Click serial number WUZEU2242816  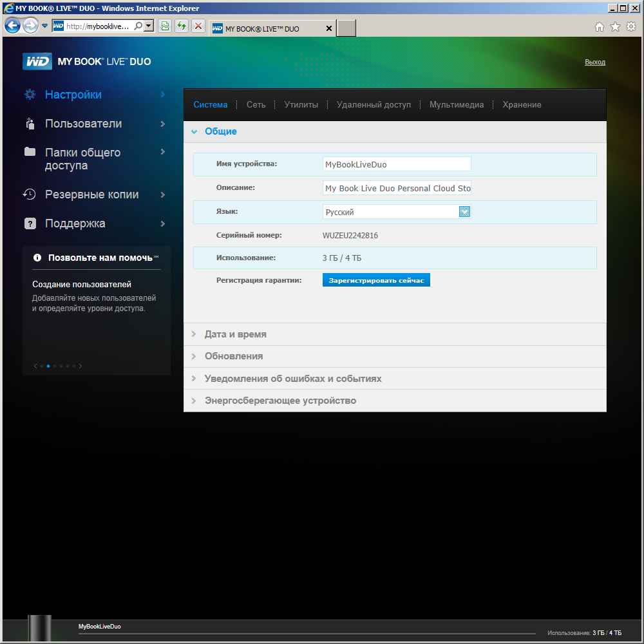coord(350,236)
